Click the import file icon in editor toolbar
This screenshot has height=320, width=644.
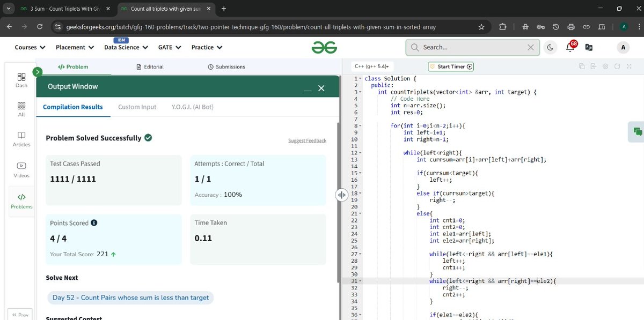click(594, 66)
